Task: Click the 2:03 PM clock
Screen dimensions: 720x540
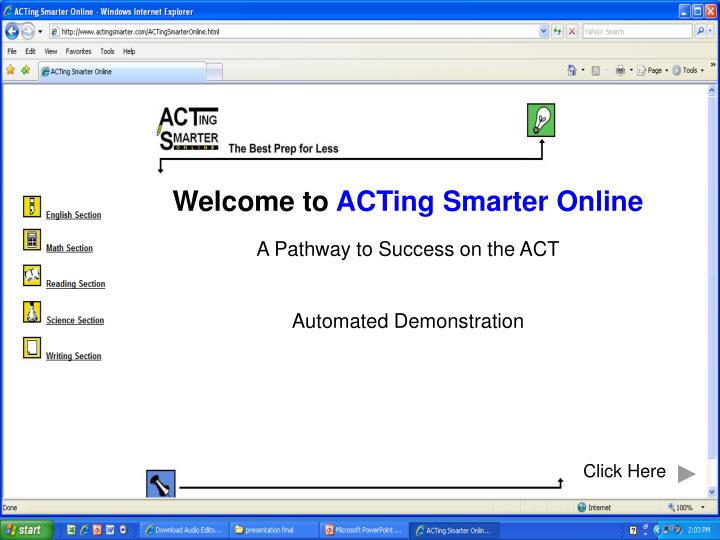Action: pos(698,530)
